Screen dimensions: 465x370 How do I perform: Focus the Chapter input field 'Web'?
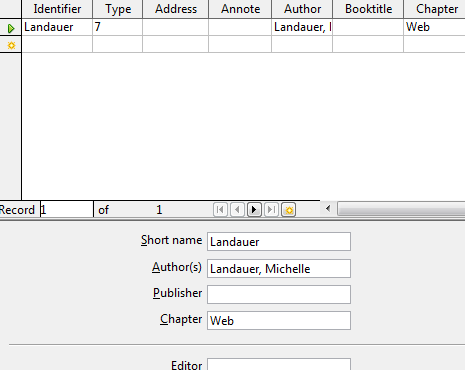coord(279,320)
